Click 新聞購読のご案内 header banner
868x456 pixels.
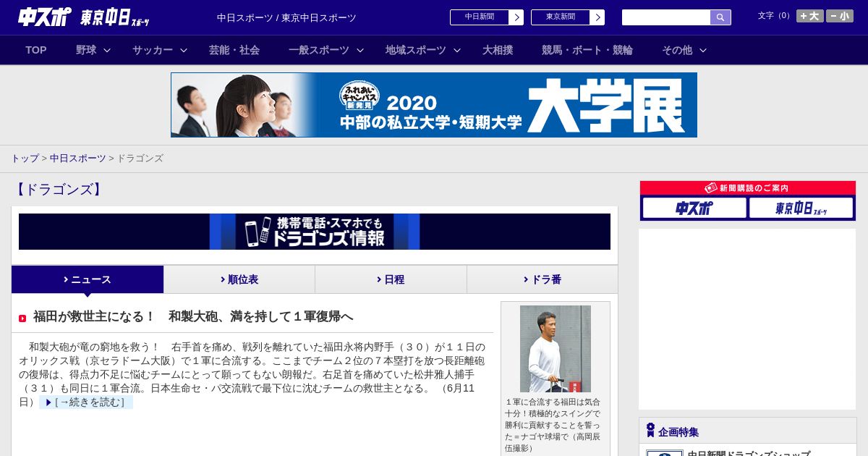(748, 187)
